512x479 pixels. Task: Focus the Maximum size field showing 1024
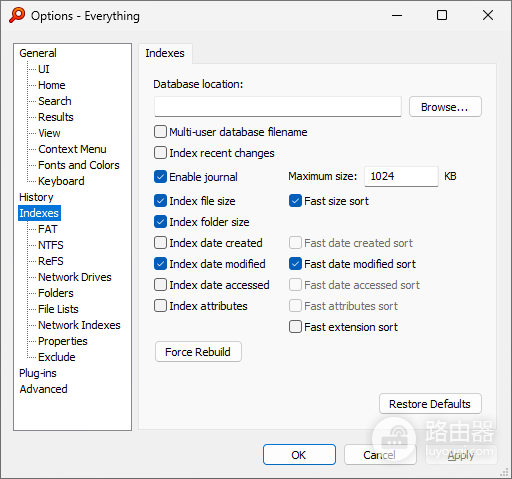401,176
